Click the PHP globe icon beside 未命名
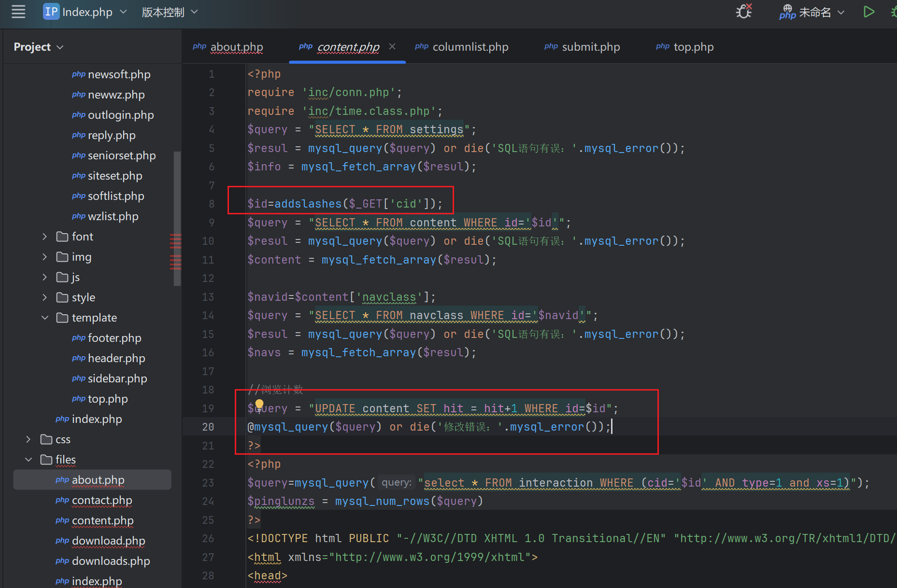 pyautogui.click(x=787, y=12)
